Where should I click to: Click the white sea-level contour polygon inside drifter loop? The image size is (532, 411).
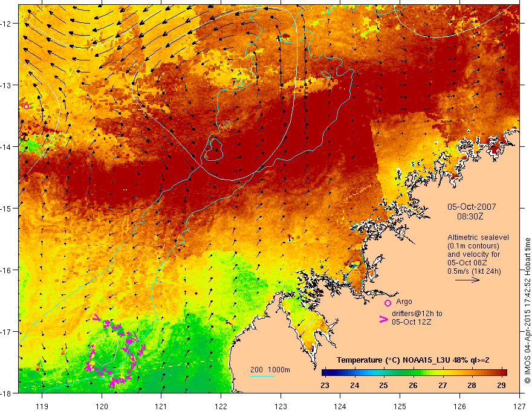tap(106, 349)
